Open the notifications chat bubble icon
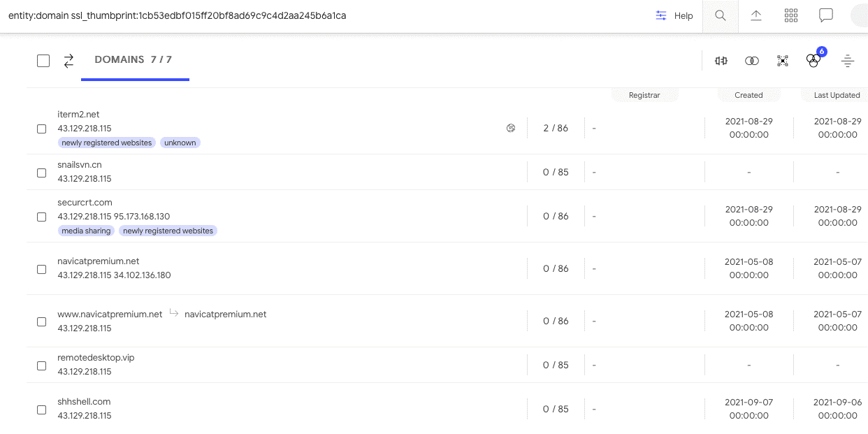 [826, 15]
